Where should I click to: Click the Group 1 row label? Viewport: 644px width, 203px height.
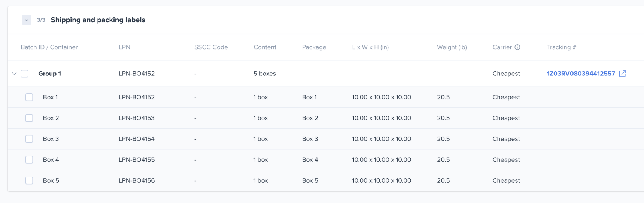click(49, 74)
